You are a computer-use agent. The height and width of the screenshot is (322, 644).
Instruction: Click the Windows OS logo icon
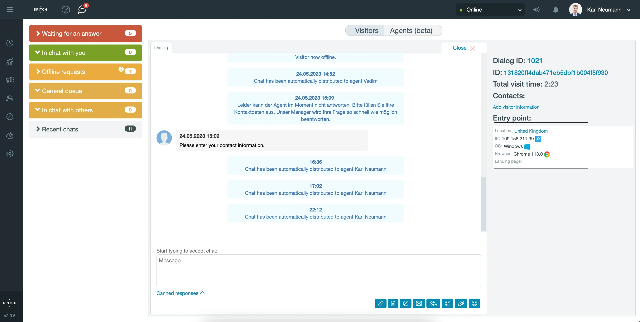click(x=527, y=146)
